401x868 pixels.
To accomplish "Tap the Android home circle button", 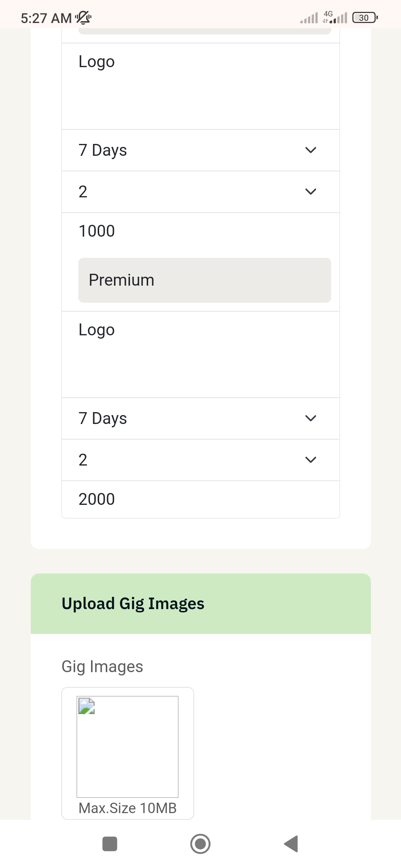I will point(200,844).
